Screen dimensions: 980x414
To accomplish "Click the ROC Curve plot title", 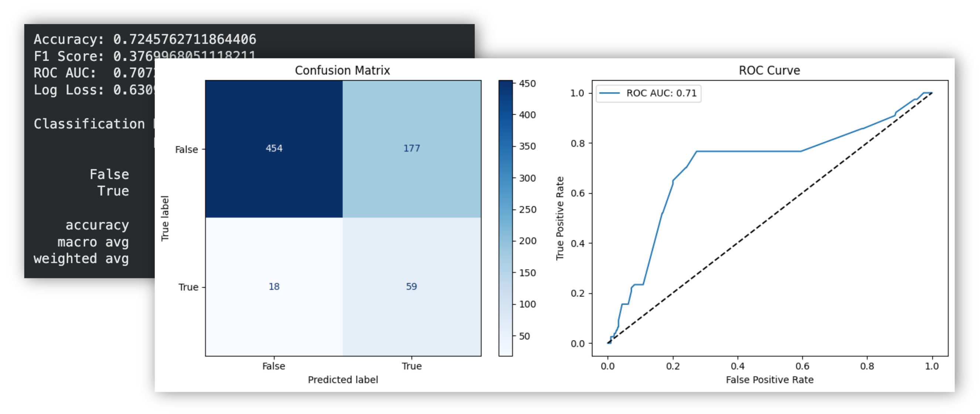I will pyautogui.click(x=769, y=70).
